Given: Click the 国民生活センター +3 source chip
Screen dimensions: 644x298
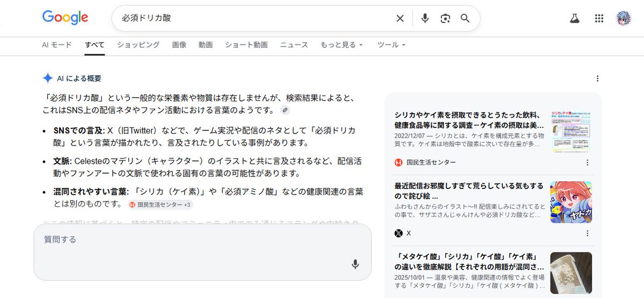Looking at the screenshot, I should click(160, 205).
